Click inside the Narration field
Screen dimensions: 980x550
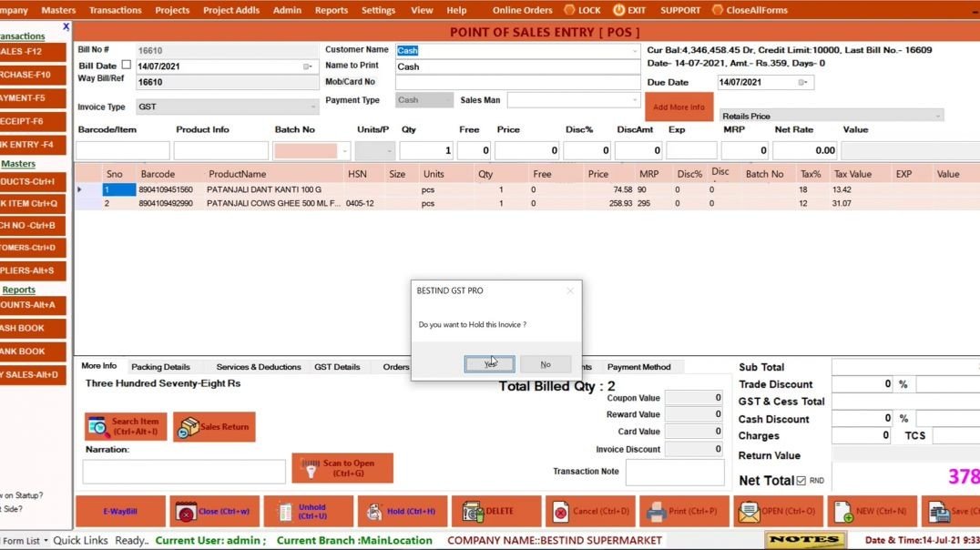click(182, 471)
